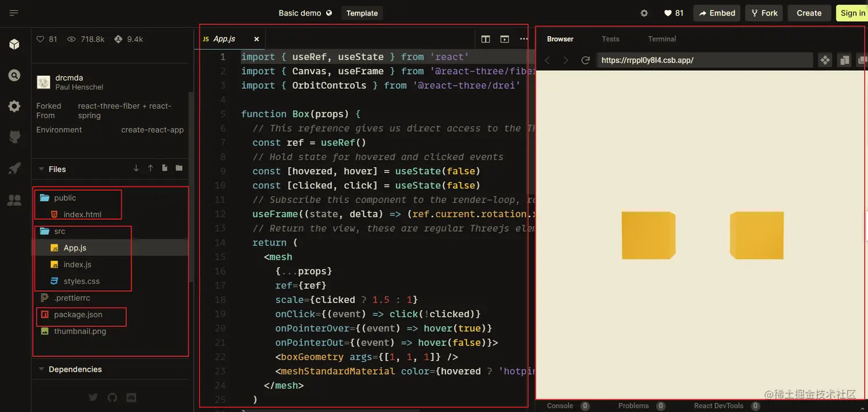Open the React DevTools panel

coord(727,406)
